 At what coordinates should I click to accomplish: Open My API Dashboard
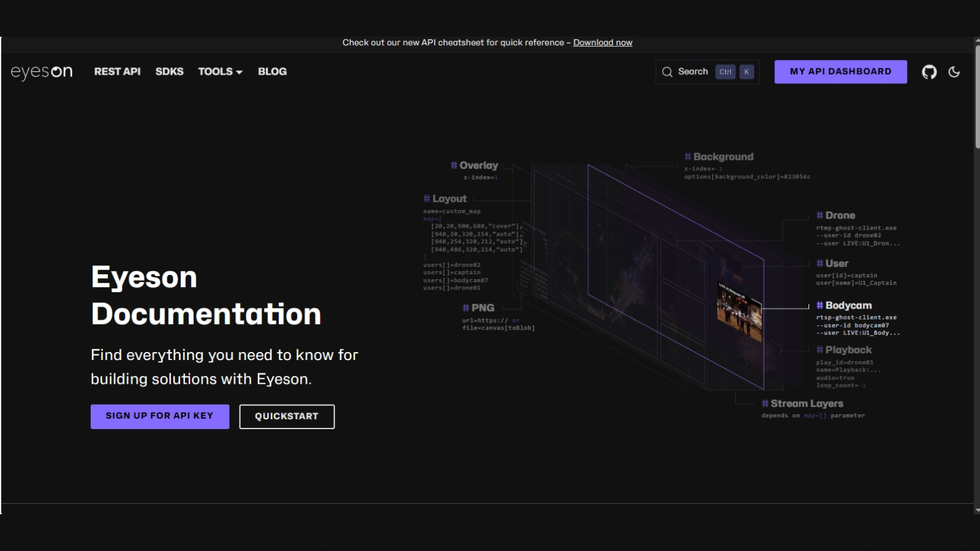click(x=840, y=72)
